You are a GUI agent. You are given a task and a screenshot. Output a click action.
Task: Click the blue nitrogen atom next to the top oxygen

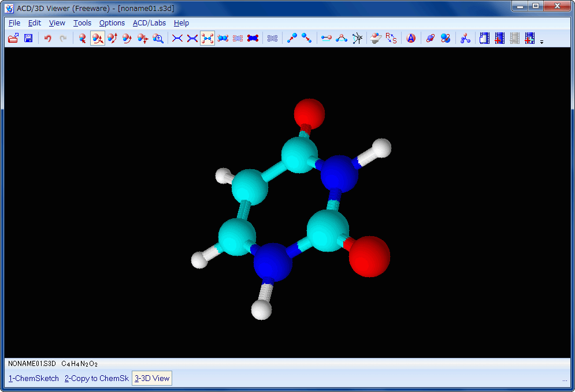pos(339,174)
